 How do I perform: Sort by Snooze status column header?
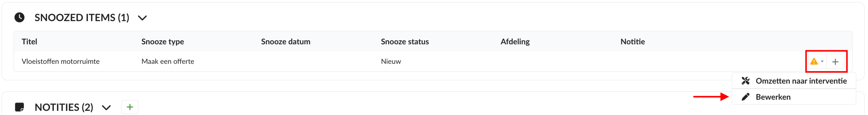405,42
